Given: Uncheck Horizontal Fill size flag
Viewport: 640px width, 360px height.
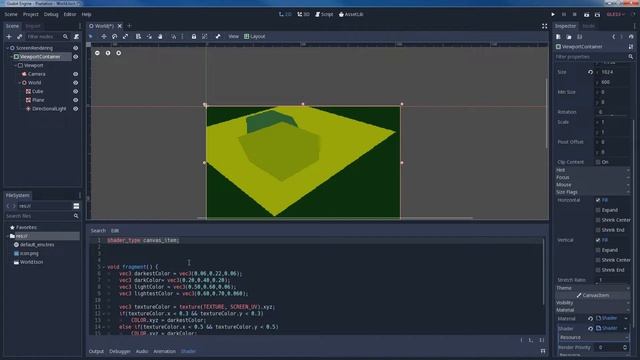Looking at the screenshot, I should tap(598, 200).
